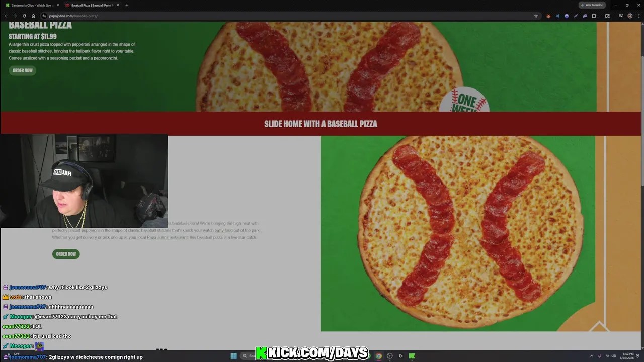This screenshot has width=644, height=362.
Task: Open the taskbar clock showing 6:52 PM
Action: click(x=627, y=356)
